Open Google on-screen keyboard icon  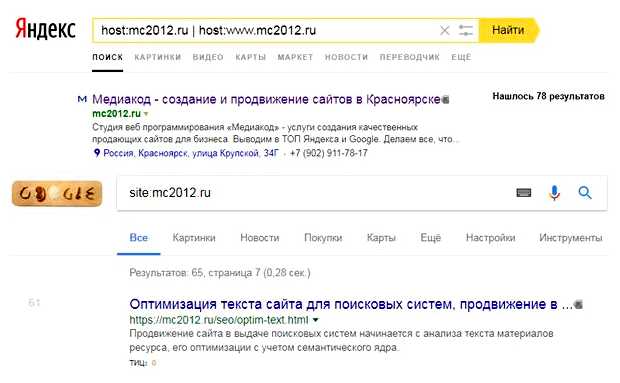point(524,193)
